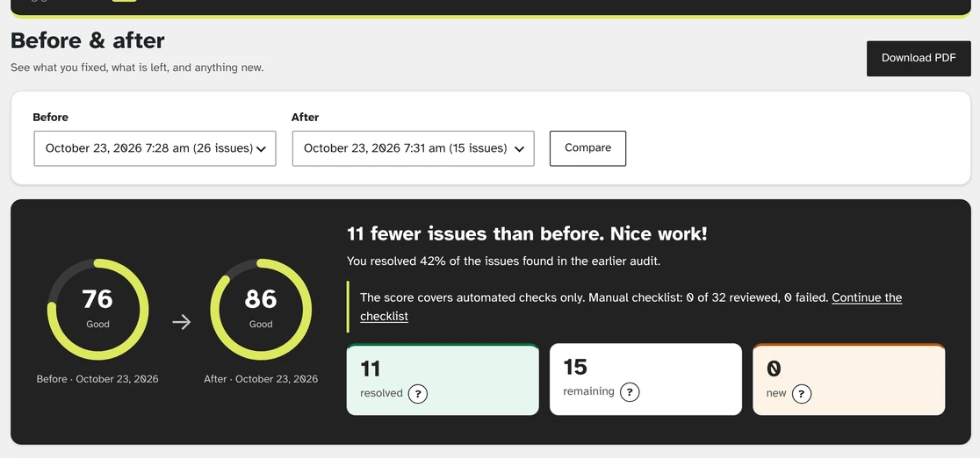Click the Compare button
Viewport: 980px width, 458px height.
[x=587, y=148]
